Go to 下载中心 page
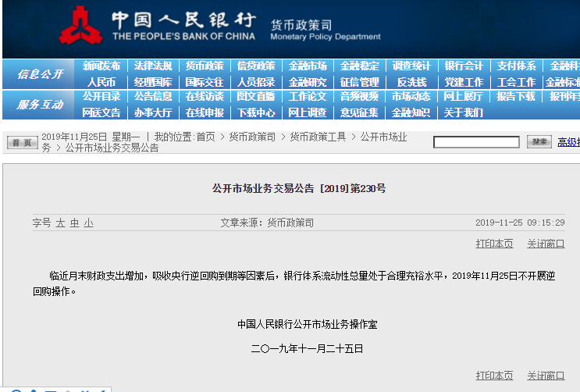 [256, 112]
